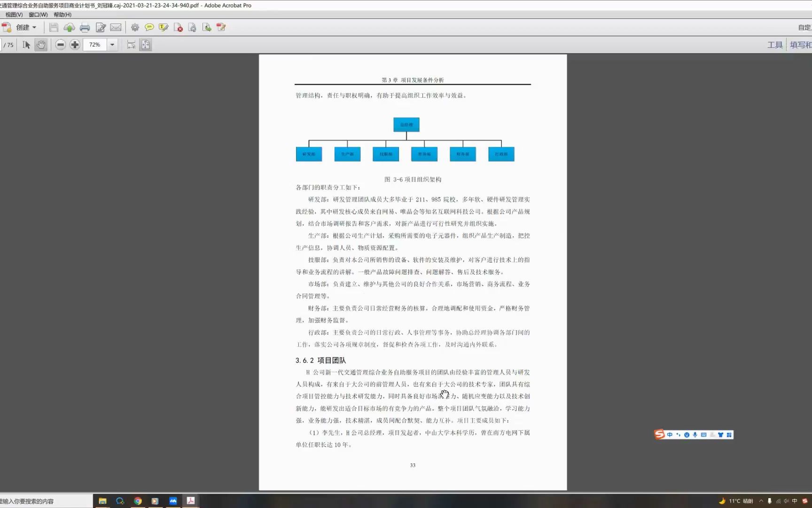Click the tray 中 IME indicator
The width and height of the screenshot is (812, 508).
coord(795,501)
